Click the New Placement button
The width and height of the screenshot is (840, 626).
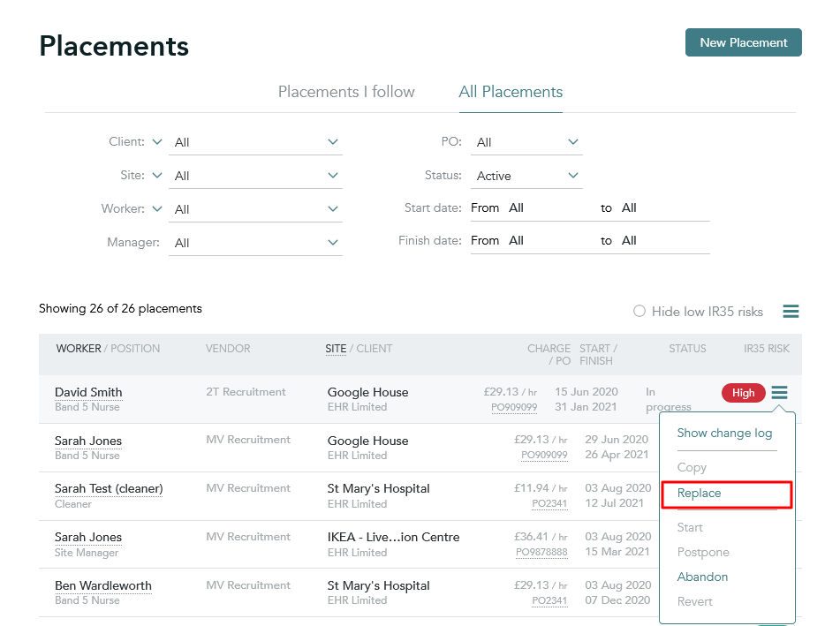click(x=744, y=42)
